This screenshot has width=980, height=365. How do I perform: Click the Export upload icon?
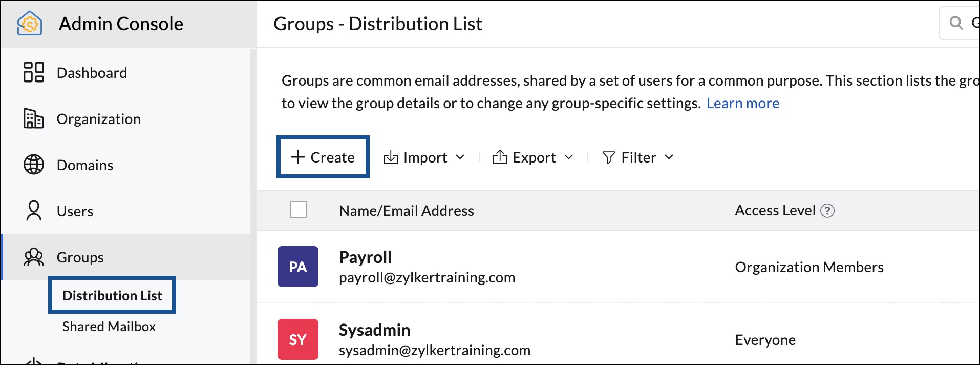pyautogui.click(x=500, y=157)
